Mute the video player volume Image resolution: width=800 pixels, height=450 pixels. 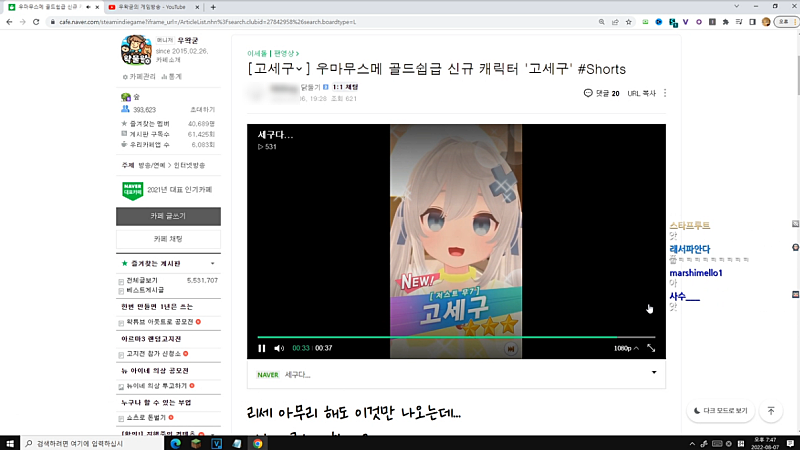pyautogui.click(x=279, y=348)
